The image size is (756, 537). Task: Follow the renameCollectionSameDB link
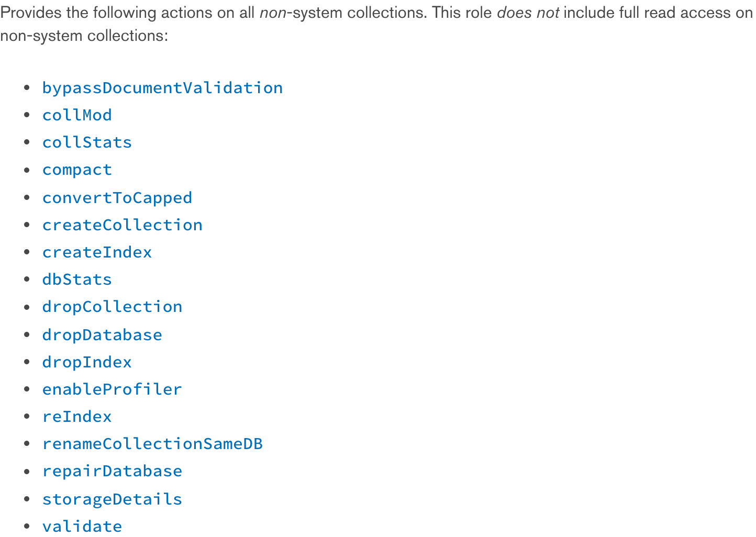click(152, 444)
